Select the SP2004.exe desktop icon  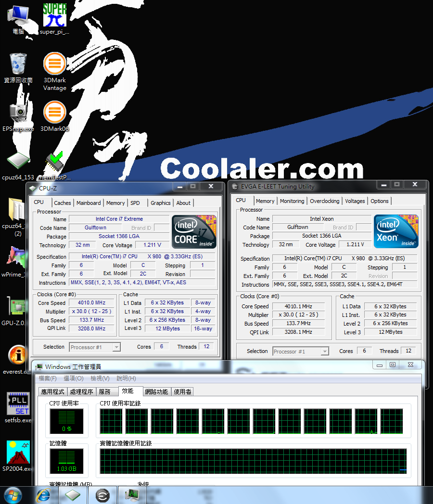pyautogui.click(x=17, y=456)
